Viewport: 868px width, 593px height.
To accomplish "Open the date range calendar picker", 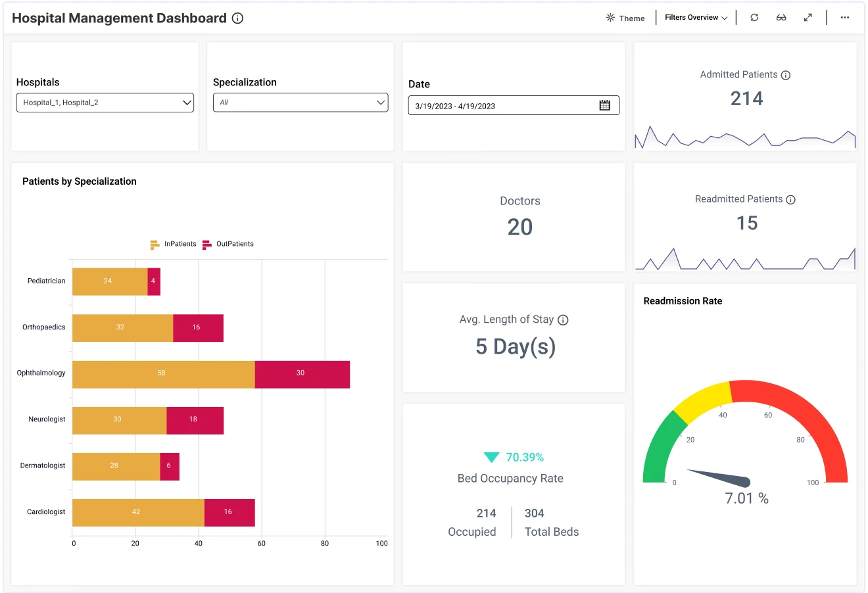I will tap(606, 105).
